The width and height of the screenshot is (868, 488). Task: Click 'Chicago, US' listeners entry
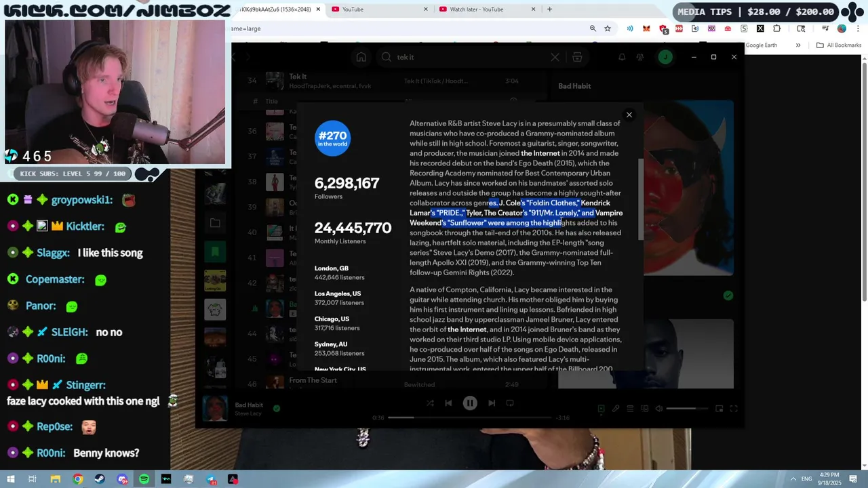pos(337,323)
